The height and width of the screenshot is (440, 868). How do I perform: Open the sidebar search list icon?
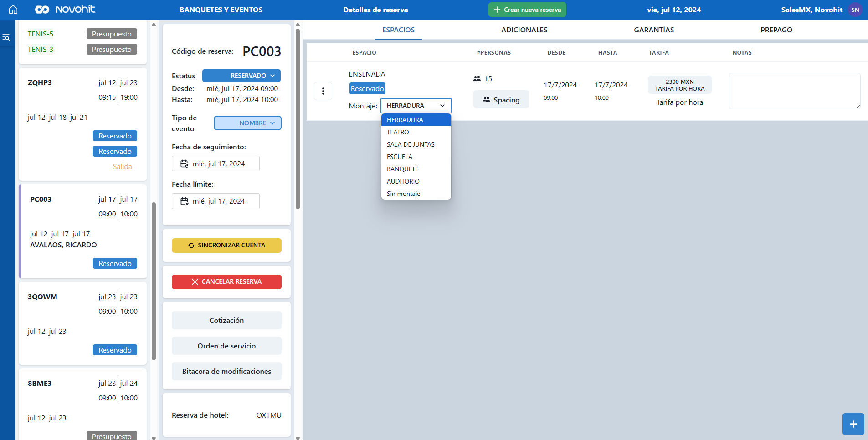coord(6,37)
